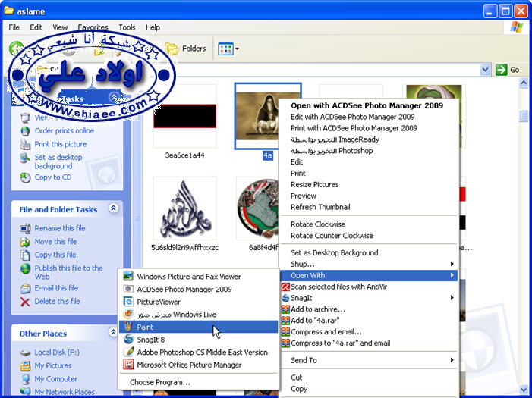Click Order prints online link
The width and height of the screenshot is (532, 398).
(x=64, y=131)
